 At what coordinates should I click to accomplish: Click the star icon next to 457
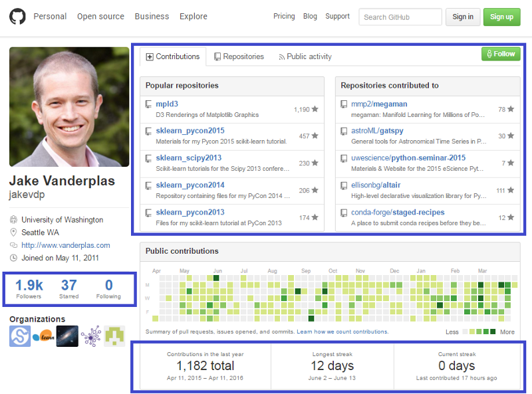(x=315, y=136)
